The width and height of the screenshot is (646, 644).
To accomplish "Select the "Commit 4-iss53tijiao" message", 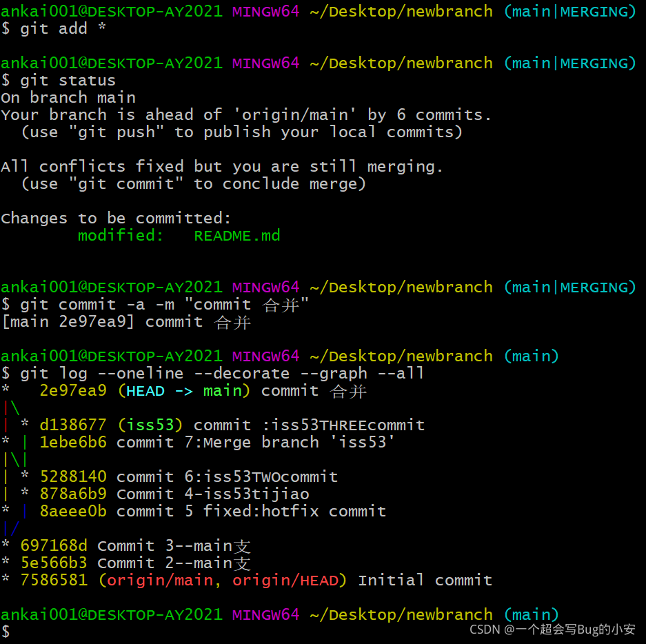I will tap(212, 494).
